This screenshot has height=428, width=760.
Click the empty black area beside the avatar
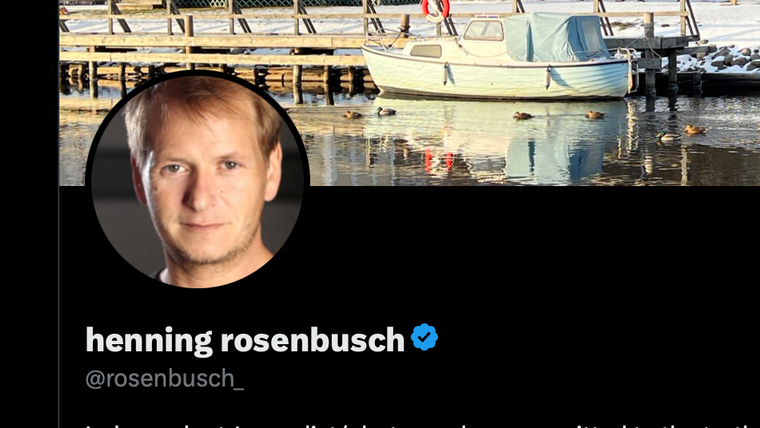pyautogui.click(x=533, y=252)
